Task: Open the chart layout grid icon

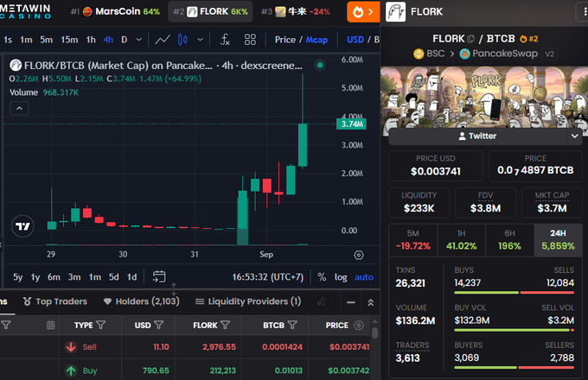Action: 250,40
